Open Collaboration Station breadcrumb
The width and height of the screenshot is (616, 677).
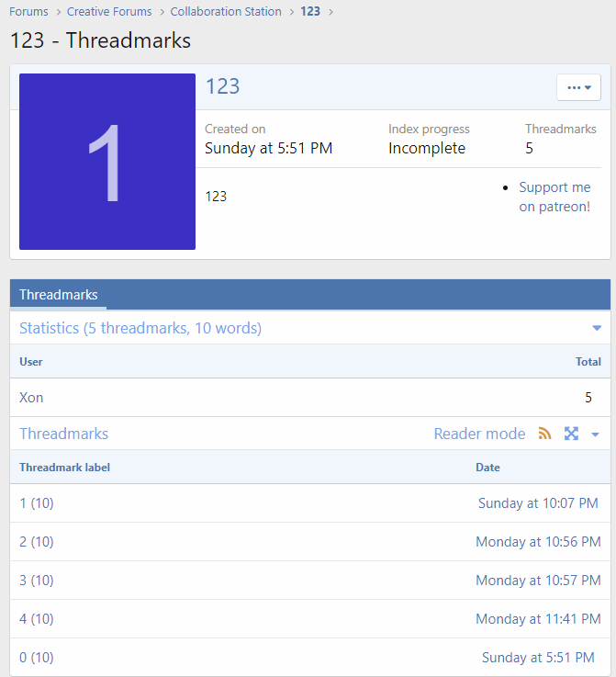tap(226, 12)
